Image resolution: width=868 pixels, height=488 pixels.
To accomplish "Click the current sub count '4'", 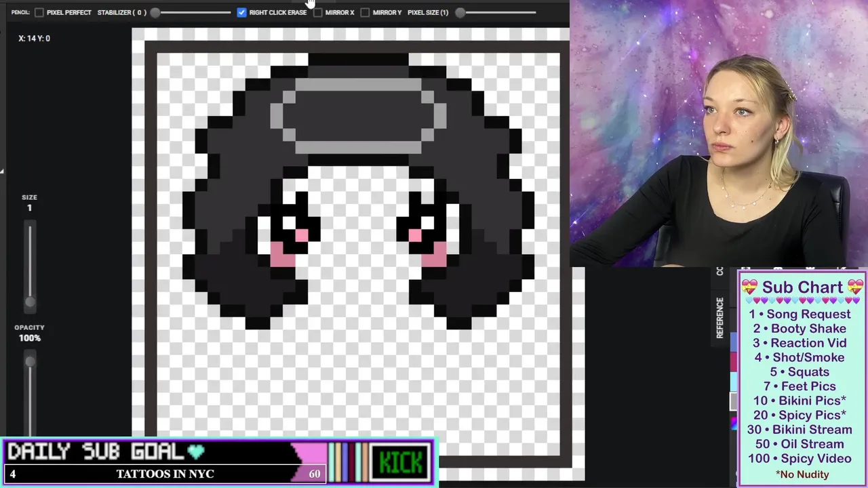I will (x=12, y=474).
